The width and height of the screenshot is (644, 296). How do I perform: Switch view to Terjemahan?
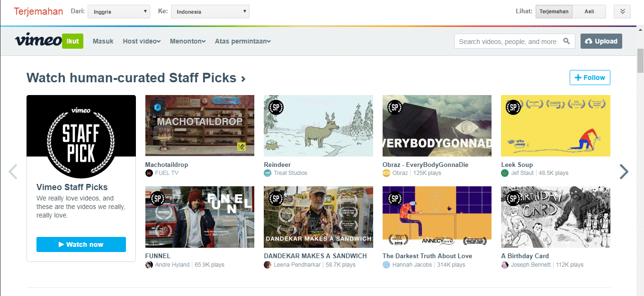pos(554,12)
